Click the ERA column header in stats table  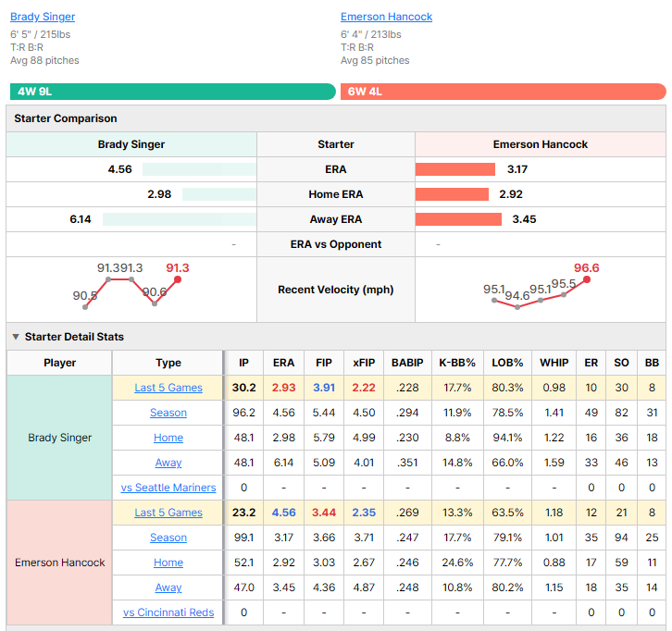tap(283, 363)
